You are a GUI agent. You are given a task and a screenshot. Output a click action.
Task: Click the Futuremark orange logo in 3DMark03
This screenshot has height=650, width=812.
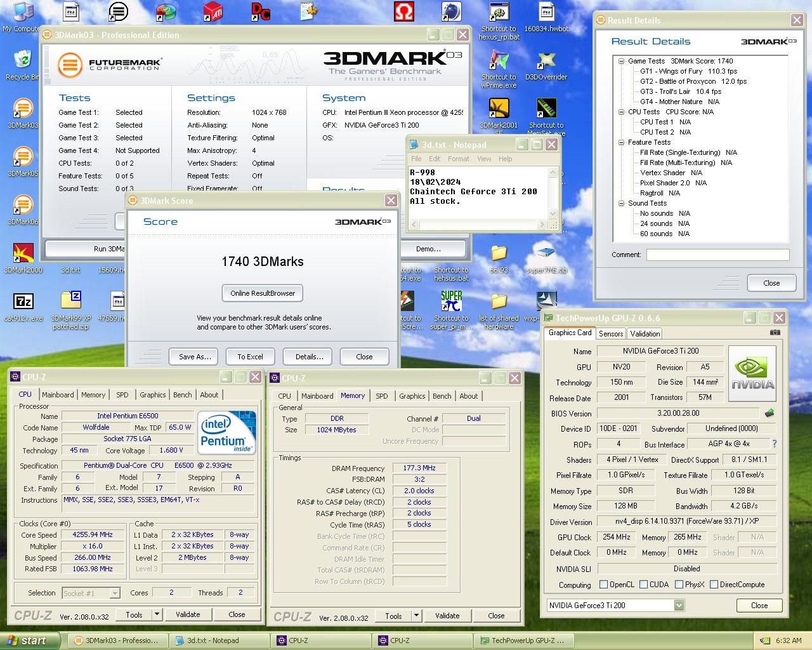70,64
